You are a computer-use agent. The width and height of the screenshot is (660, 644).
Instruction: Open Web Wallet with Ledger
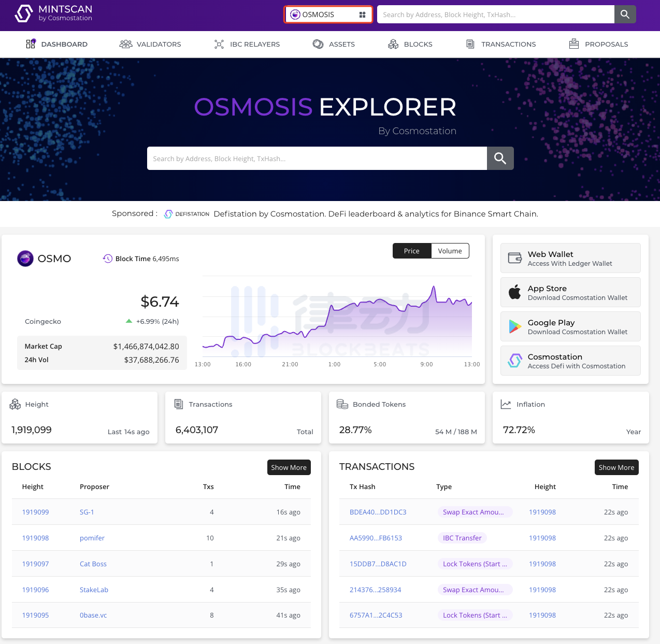(x=570, y=258)
